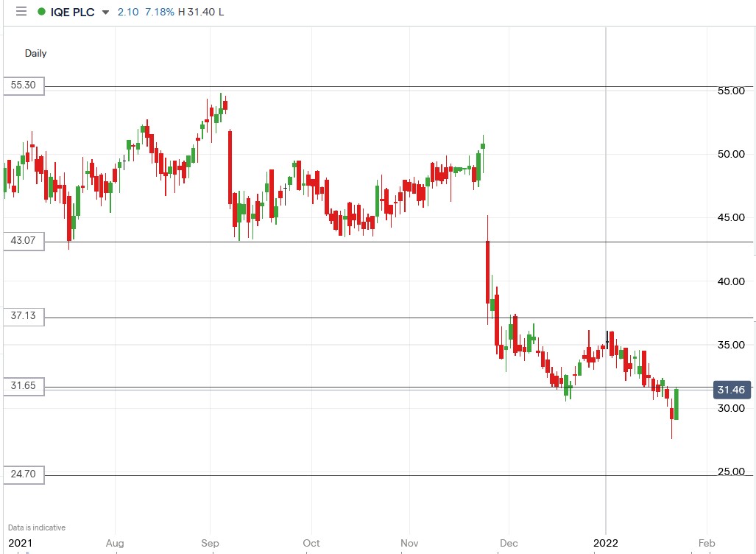Screen dimensions: 756x554
Task: Open the hamburger menu
Action: [21, 11]
